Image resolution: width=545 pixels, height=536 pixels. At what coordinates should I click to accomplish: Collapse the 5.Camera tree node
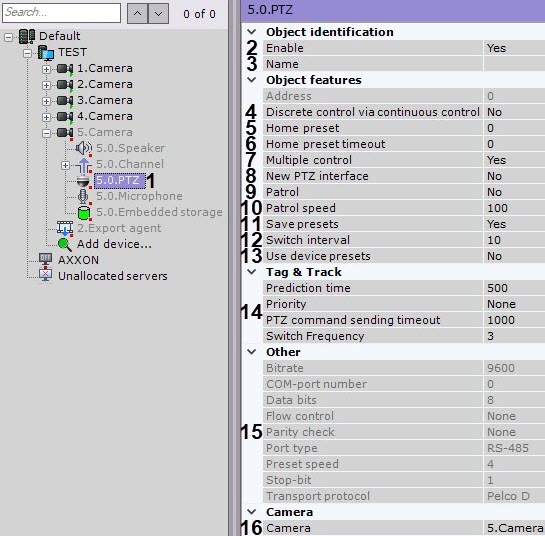46,133
